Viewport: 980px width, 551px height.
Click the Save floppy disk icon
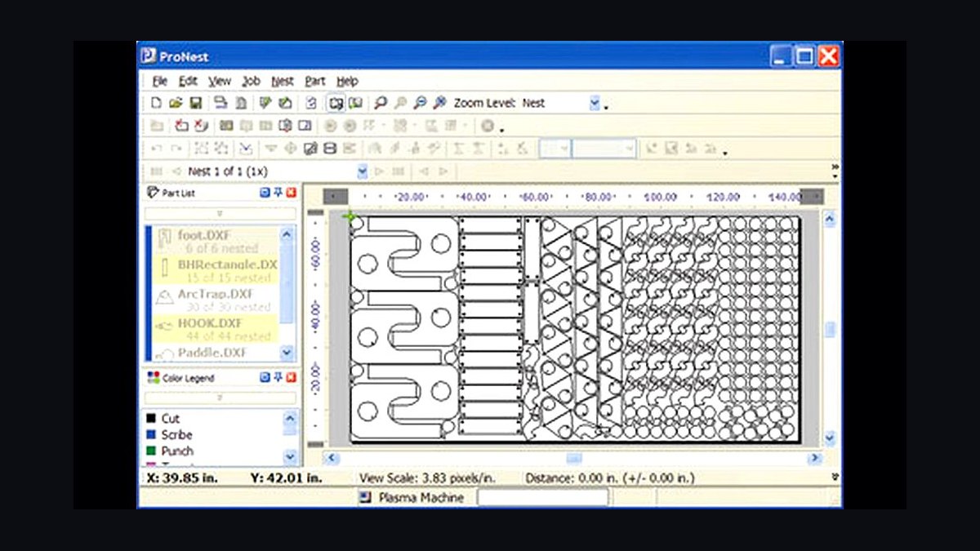(x=196, y=103)
